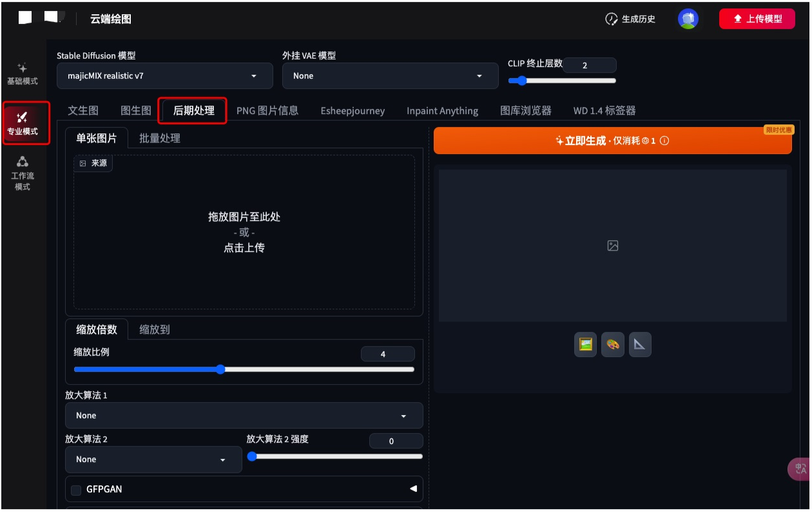The width and height of the screenshot is (812, 513).
Task: Enable the GFPGAN checkbox
Action: (76, 490)
